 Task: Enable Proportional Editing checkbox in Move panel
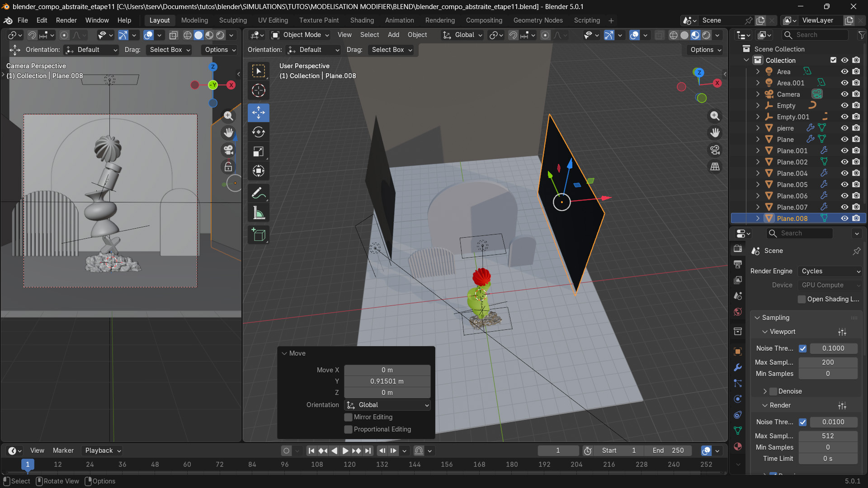click(348, 429)
